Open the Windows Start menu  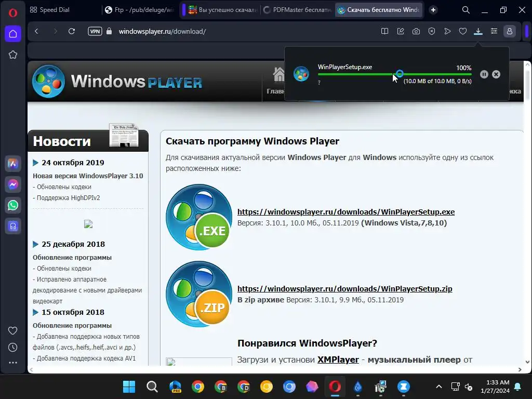[x=129, y=387]
